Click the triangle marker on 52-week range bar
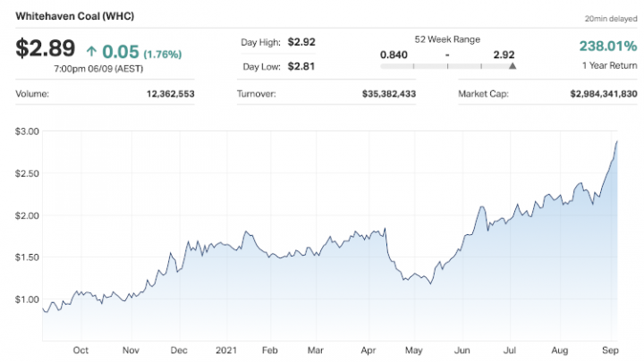The image size is (644, 362). (513, 65)
